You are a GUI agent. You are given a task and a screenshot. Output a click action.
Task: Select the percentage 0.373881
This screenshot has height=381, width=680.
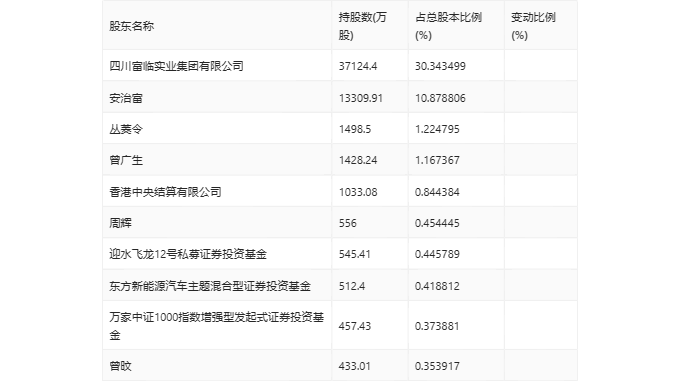[x=437, y=326]
